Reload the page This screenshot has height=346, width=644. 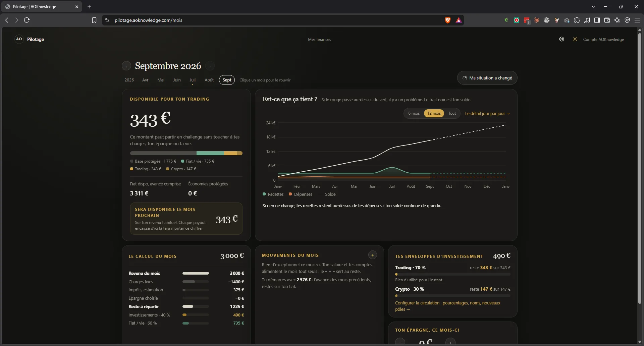tap(27, 20)
